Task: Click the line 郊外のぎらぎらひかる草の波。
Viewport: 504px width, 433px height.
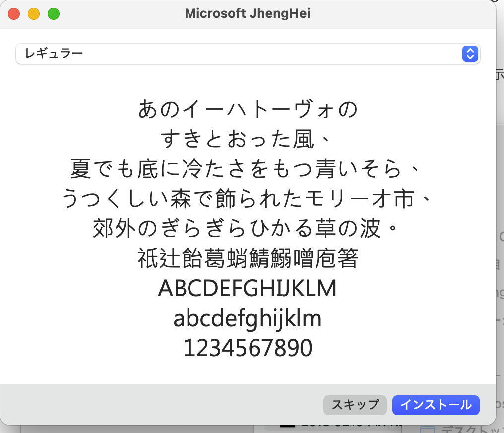Action: 247,229
